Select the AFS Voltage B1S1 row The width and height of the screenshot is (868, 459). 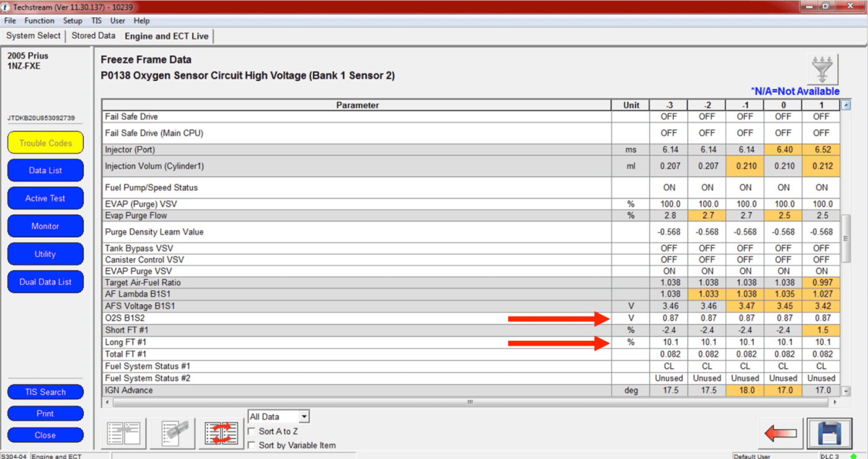point(471,306)
